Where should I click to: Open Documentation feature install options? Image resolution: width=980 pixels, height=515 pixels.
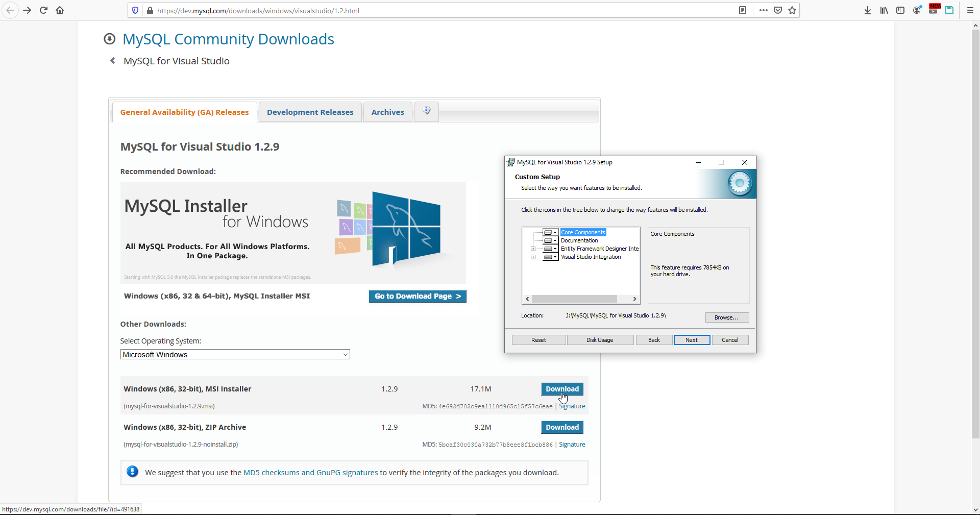(x=550, y=240)
